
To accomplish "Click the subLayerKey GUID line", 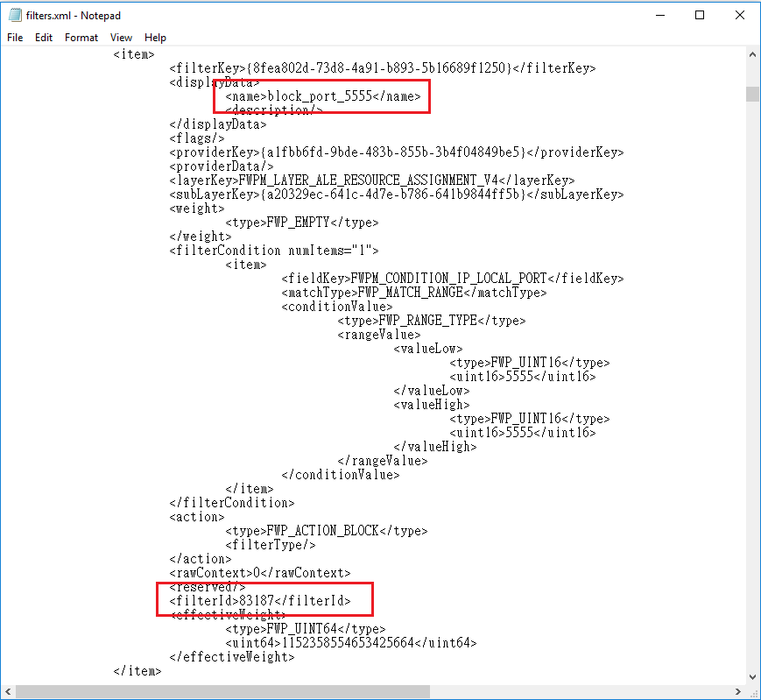I will click(397, 194).
